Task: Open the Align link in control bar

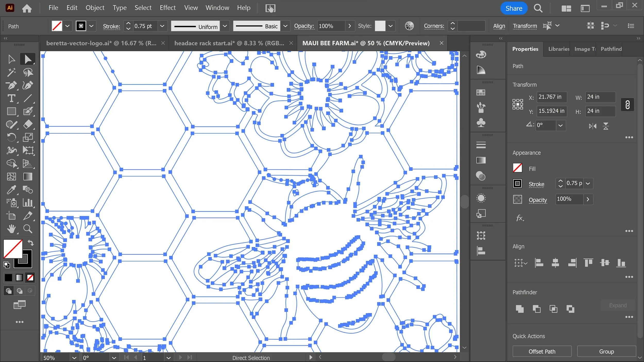Action: tap(499, 26)
